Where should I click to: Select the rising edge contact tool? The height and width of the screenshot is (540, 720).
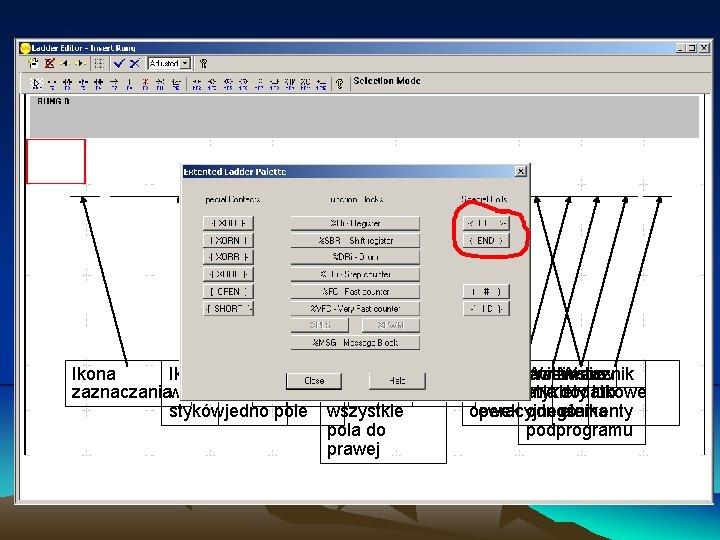point(83,84)
